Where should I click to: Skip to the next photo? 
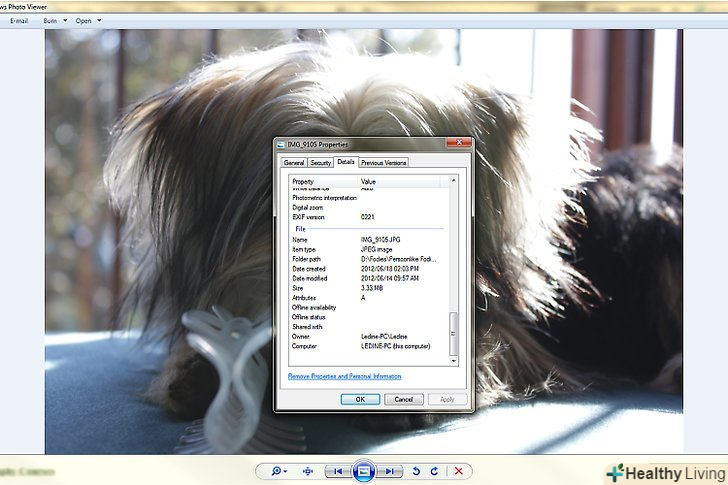[390, 471]
